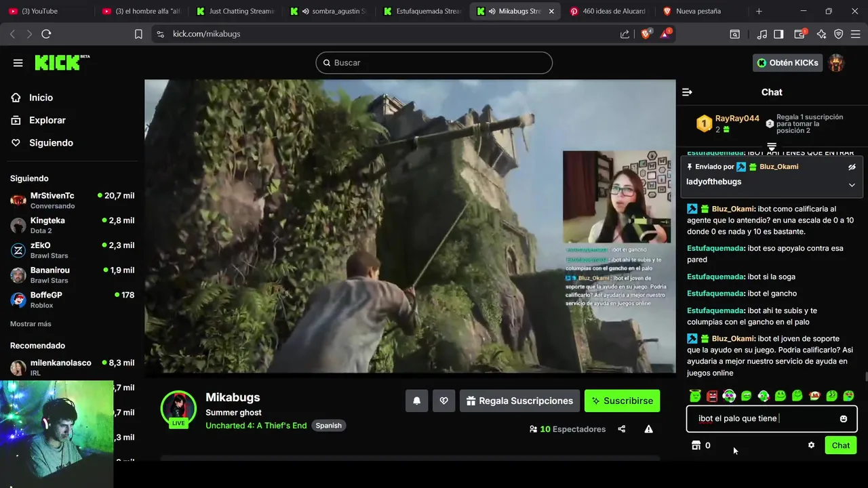Expand the gift leaderboard handle

click(772, 146)
